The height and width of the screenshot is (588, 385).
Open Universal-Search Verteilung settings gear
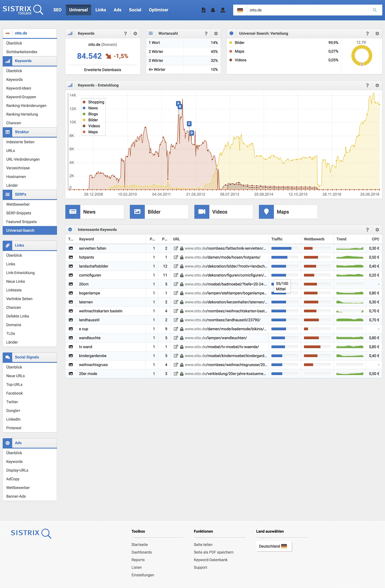(x=377, y=33)
